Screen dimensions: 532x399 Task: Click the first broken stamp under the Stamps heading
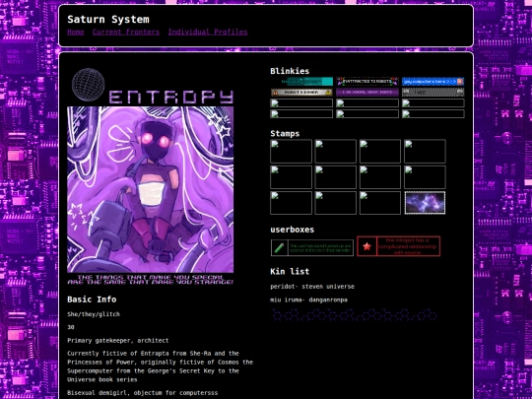(x=291, y=152)
